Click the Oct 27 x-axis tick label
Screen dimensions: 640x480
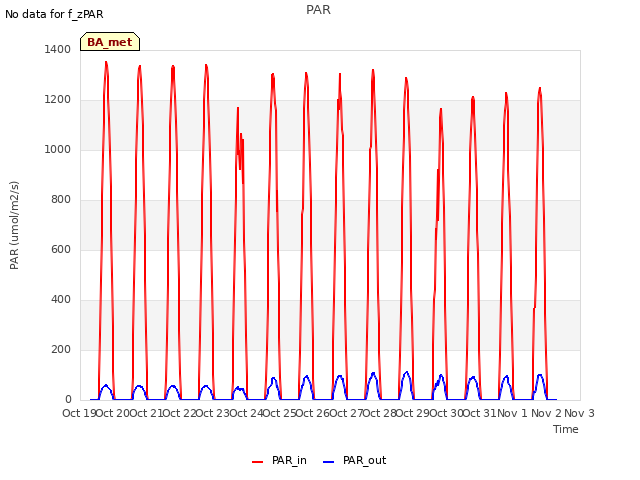tap(347, 413)
